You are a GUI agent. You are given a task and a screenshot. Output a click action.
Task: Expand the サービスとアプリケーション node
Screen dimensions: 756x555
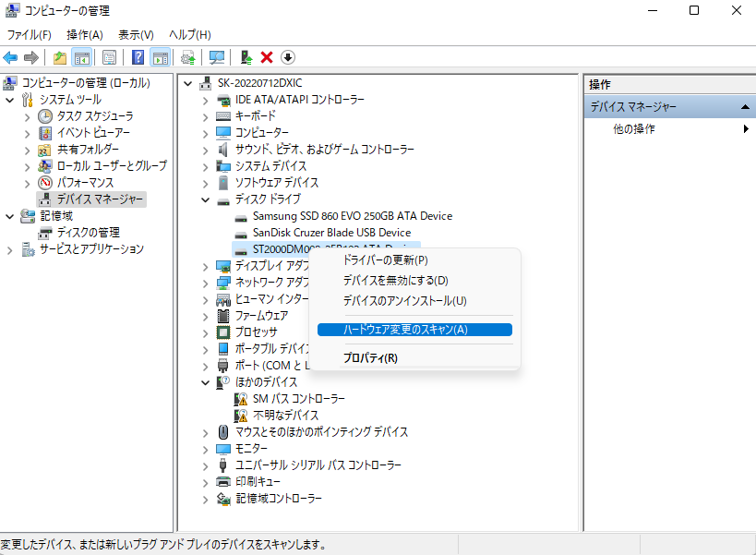tap(11, 249)
